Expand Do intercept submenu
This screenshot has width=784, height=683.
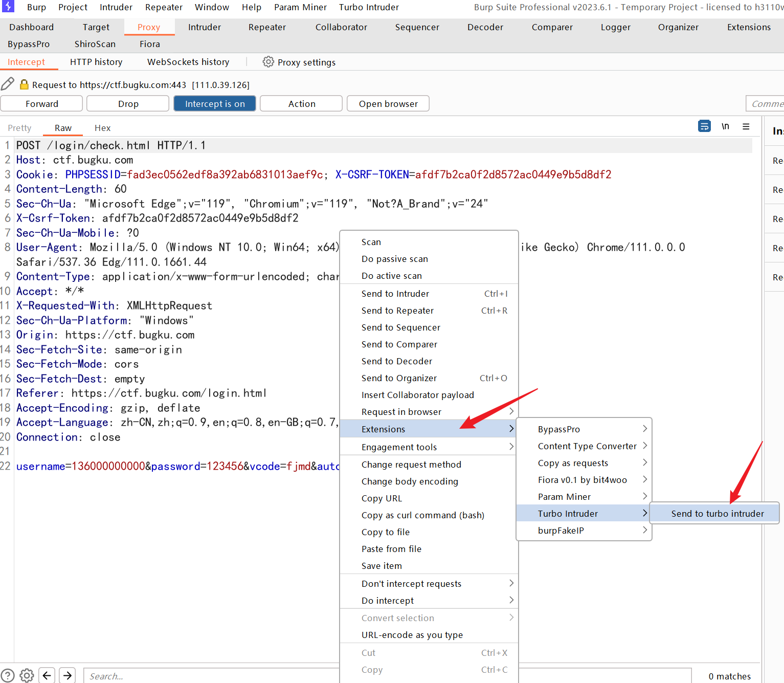tap(429, 600)
